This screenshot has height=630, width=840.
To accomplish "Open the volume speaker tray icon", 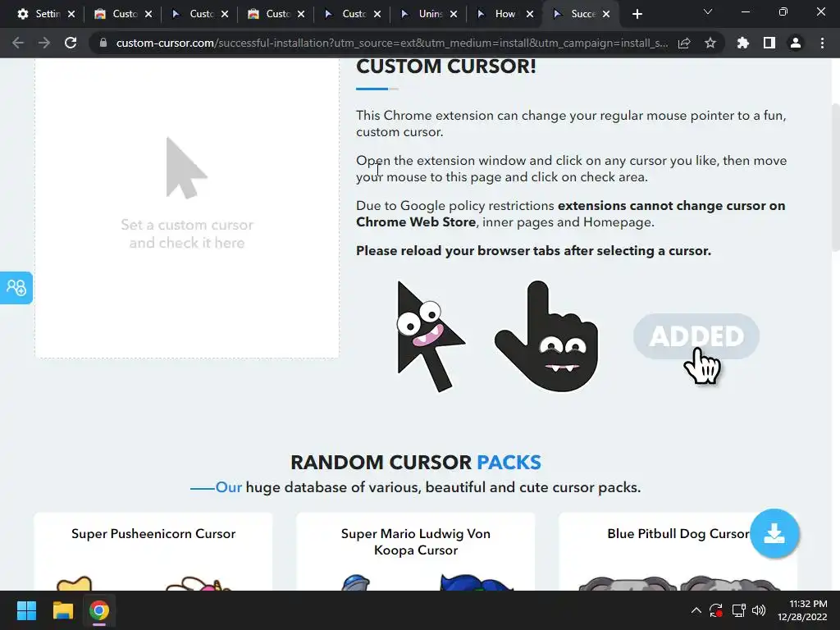I will (x=759, y=610).
